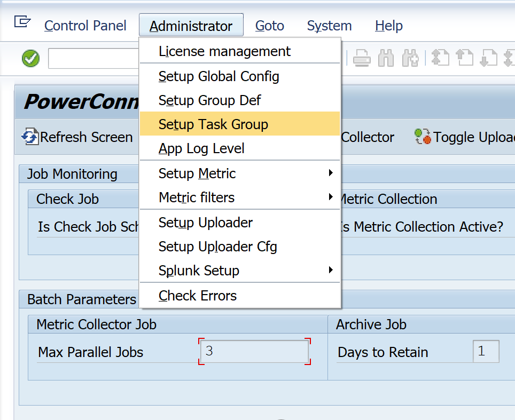This screenshot has width=515, height=420.
Task: Click the Next Page toolbar icon
Action: click(x=488, y=58)
